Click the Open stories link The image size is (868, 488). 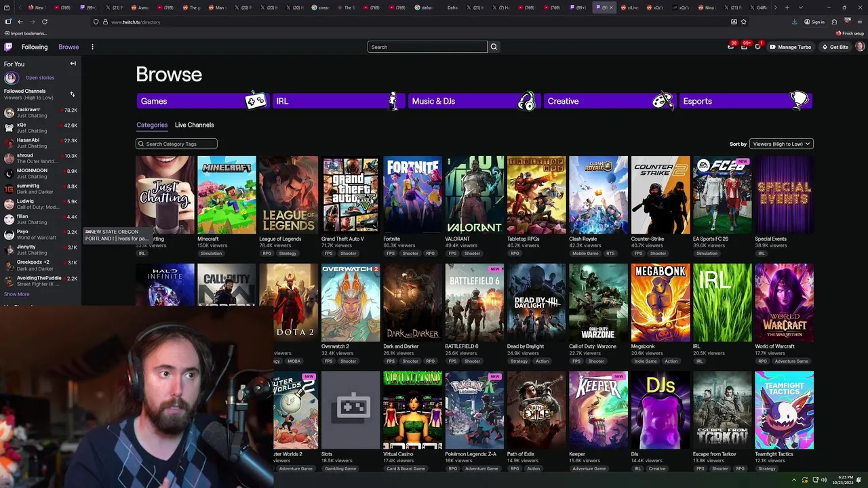(x=40, y=77)
